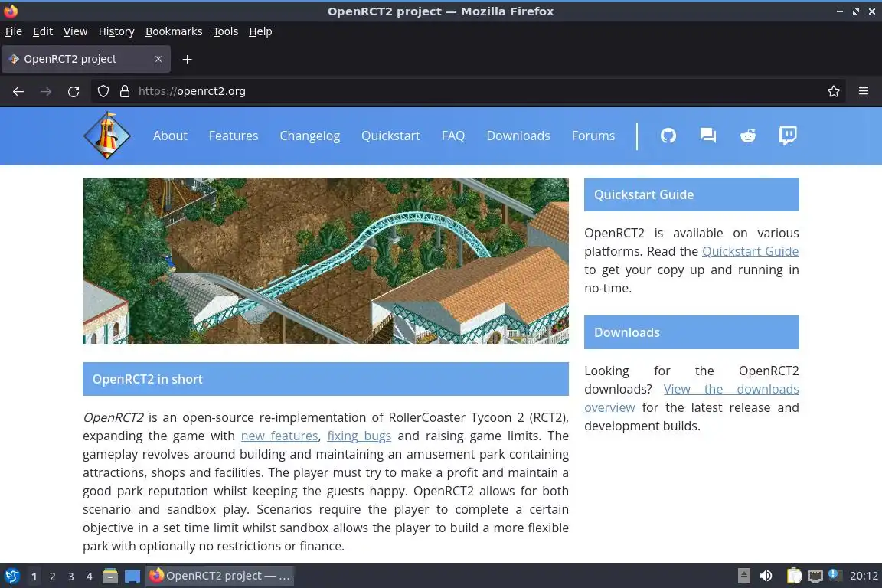The width and height of the screenshot is (882, 588).
Task: Click the Firefox window taskbar entry
Action: point(220,576)
